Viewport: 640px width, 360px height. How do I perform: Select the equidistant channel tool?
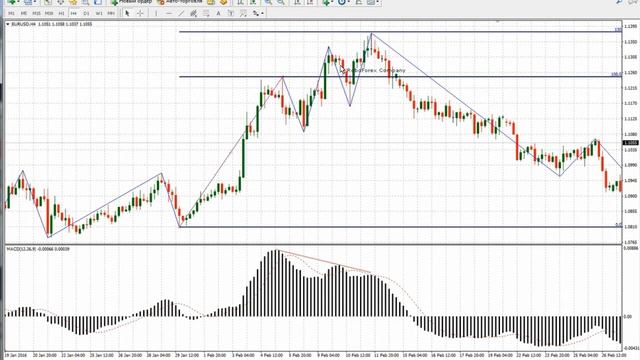[x=193, y=13]
